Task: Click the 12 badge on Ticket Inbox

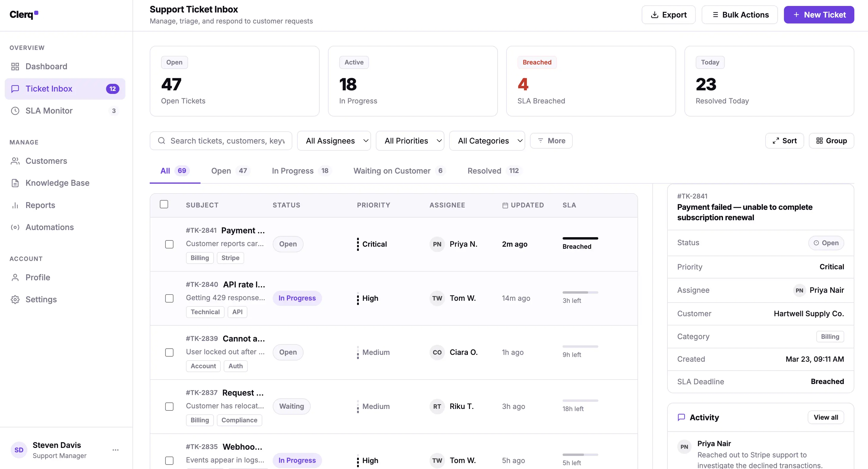Action: (113, 89)
